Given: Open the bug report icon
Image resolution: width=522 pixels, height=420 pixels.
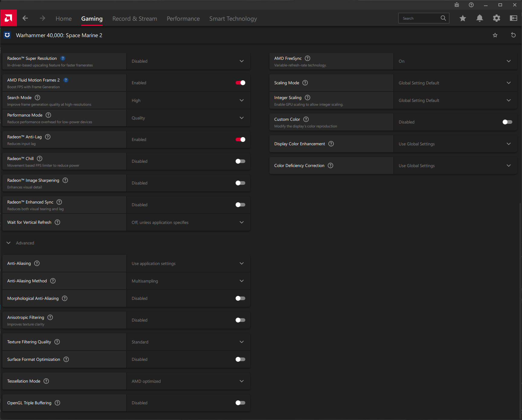Looking at the screenshot, I should click(x=457, y=5).
